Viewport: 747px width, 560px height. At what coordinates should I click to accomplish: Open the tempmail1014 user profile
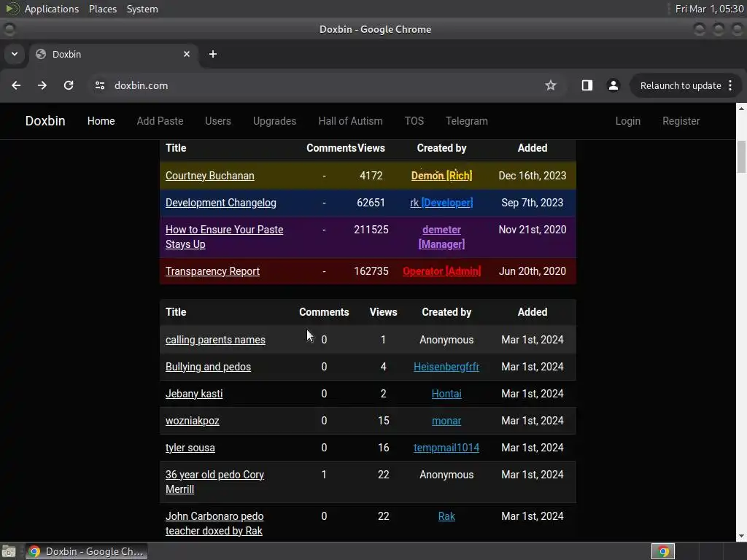(x=446, y=448)
